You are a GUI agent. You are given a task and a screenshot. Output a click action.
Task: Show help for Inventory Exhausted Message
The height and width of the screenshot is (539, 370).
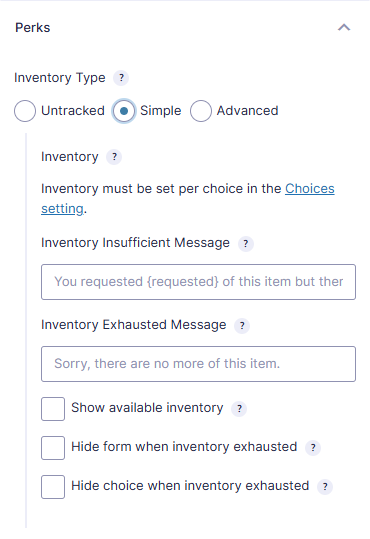242,326
